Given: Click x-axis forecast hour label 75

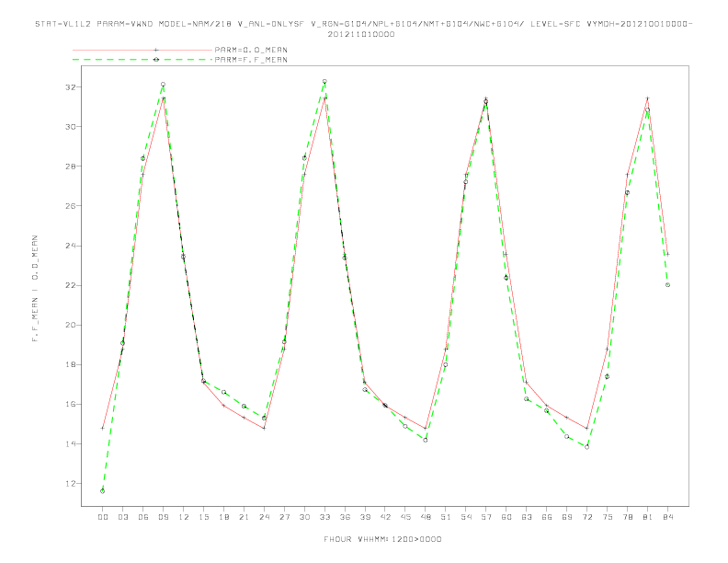Looking at the screenshot, I should coord(608,517).
